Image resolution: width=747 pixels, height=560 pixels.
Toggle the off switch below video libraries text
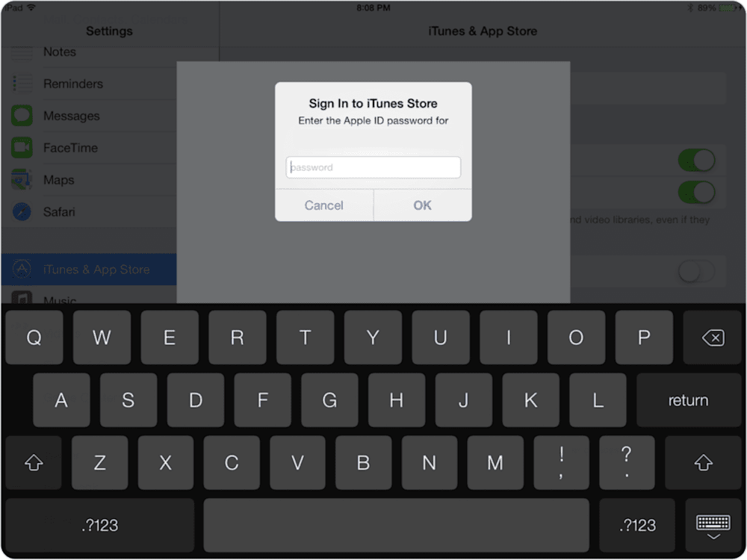696,272
